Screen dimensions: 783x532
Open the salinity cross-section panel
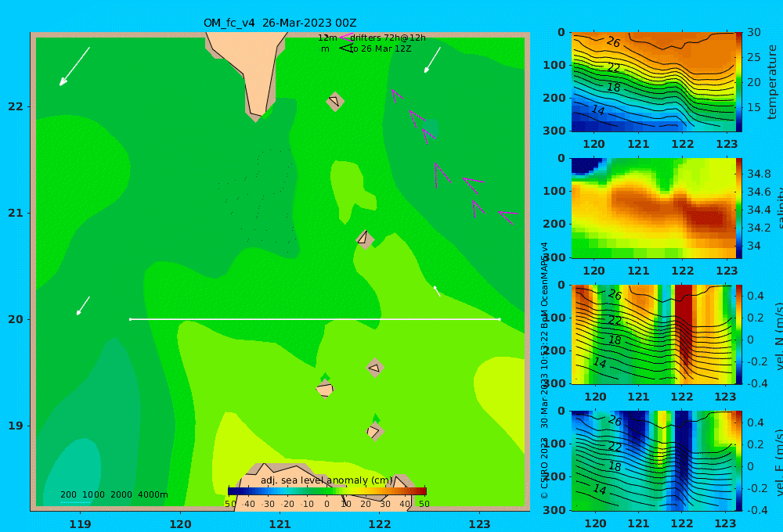point(653,208)
